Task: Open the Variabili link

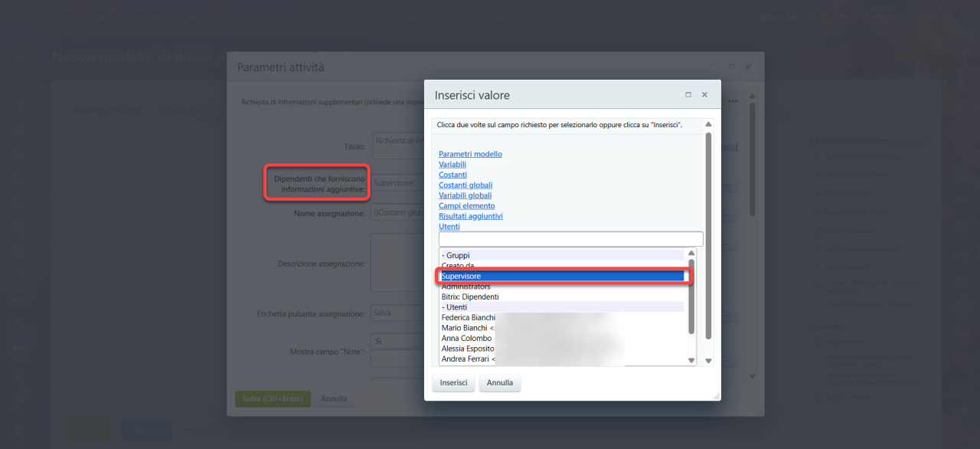Action: coord(452,165)
